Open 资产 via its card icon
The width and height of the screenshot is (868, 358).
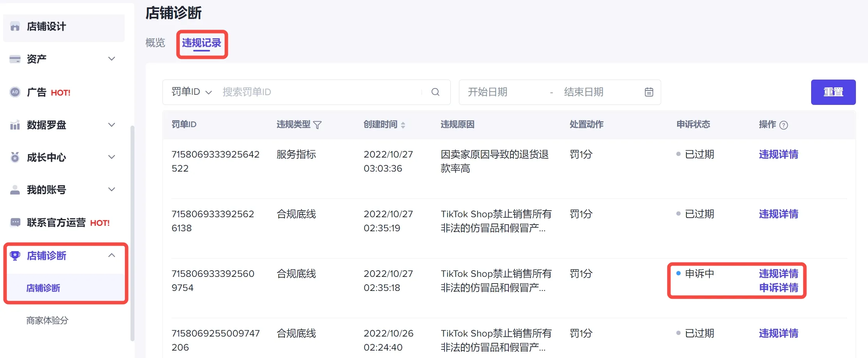coord(15,59)
